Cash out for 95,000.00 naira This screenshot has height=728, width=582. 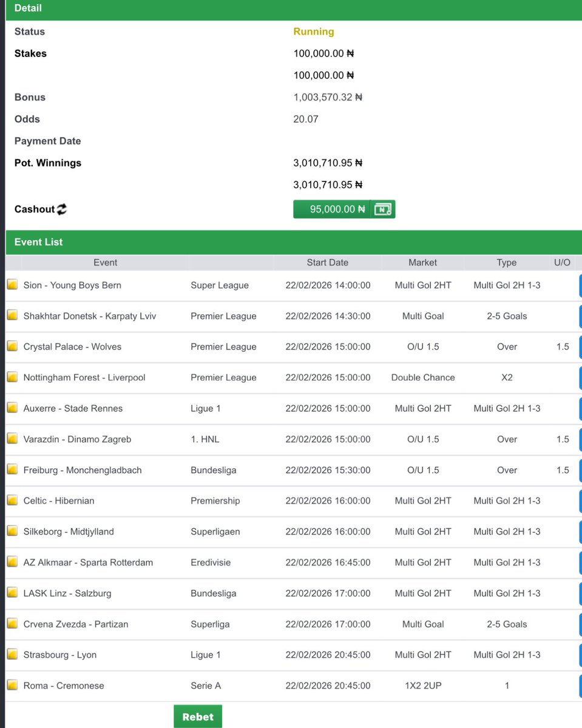[x=344, y=209]
